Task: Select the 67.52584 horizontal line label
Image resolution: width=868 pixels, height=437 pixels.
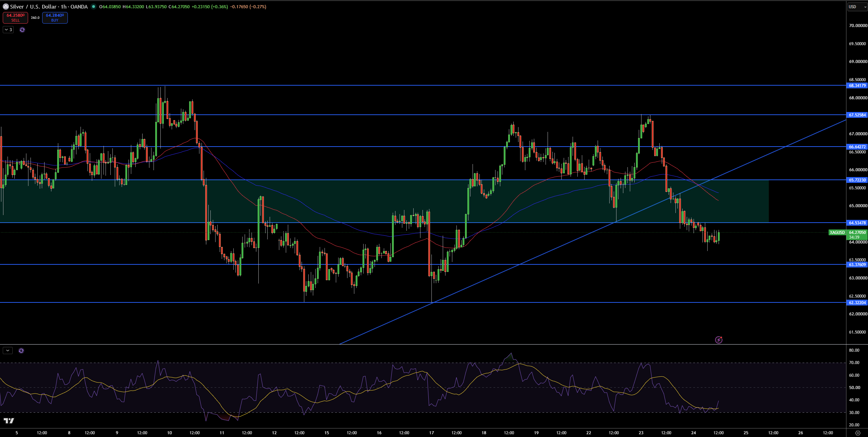Action: [857, 115]
